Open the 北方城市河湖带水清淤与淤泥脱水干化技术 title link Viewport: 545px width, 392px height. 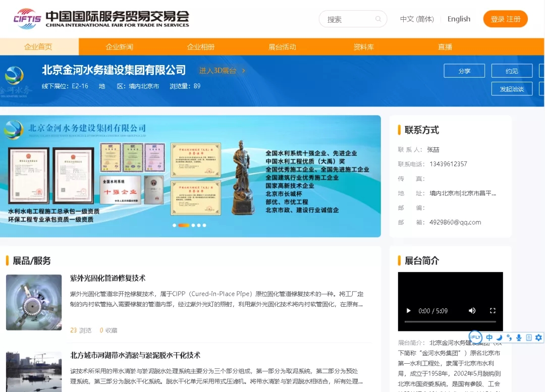point(135,355)
